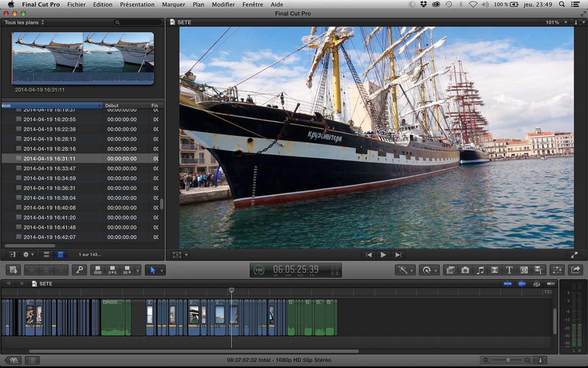Screen dimensions: 588x368
Task: Reject clip with the X button
Action: tap(61, 270)
